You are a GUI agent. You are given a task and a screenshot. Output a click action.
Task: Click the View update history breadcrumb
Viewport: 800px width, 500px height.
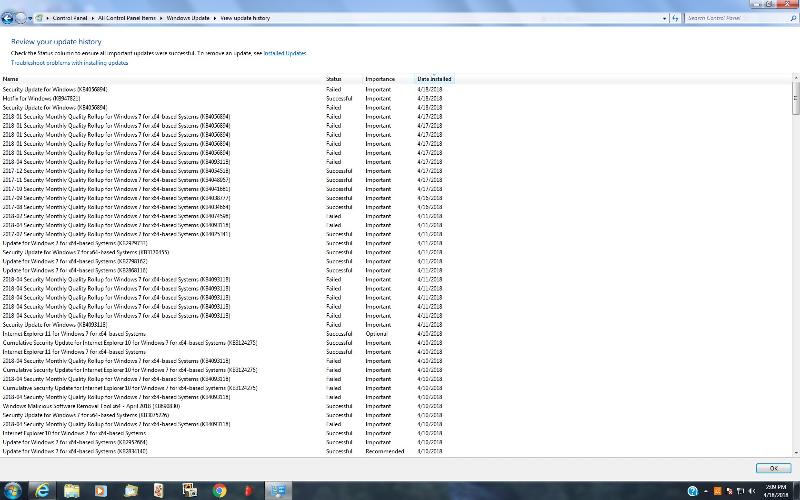tap(245, 18)
